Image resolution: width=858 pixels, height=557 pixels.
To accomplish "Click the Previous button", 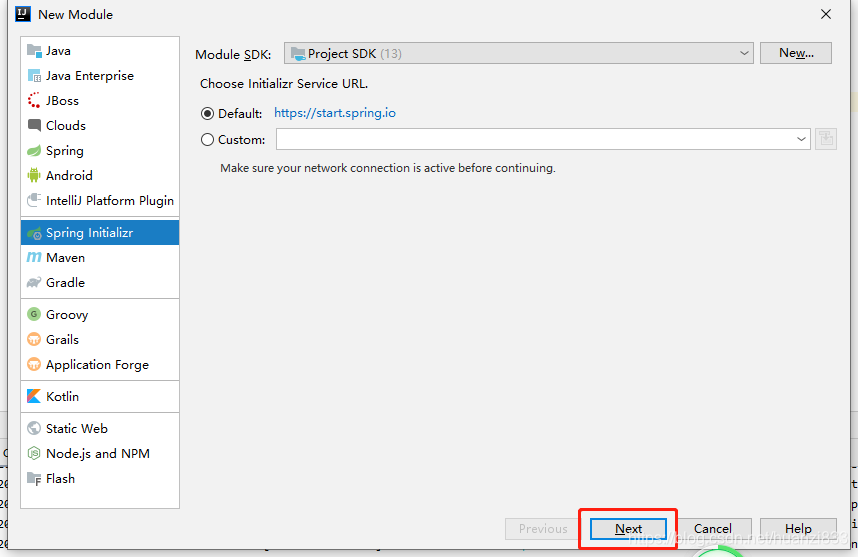I will click(x=543, y=529).
